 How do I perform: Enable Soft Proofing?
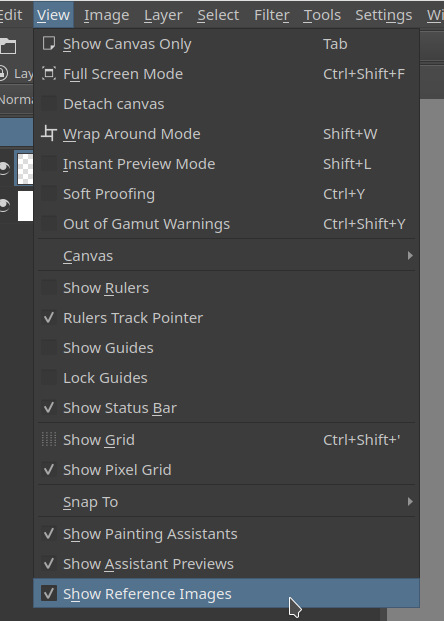tap(49, 194)
